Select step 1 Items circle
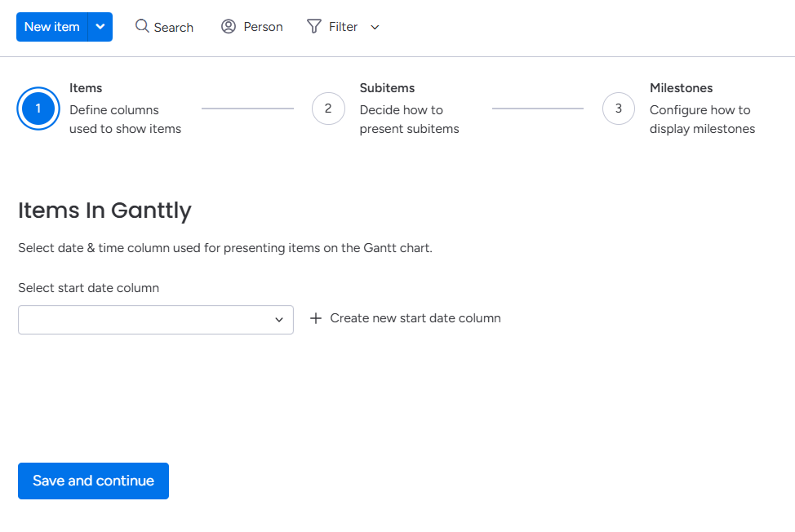 pos(38,109)
